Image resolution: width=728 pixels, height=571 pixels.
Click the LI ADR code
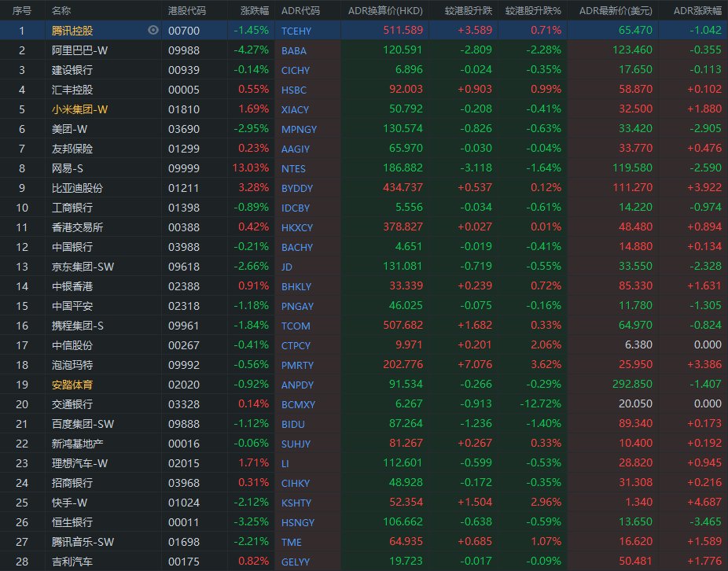coord(285,464)
